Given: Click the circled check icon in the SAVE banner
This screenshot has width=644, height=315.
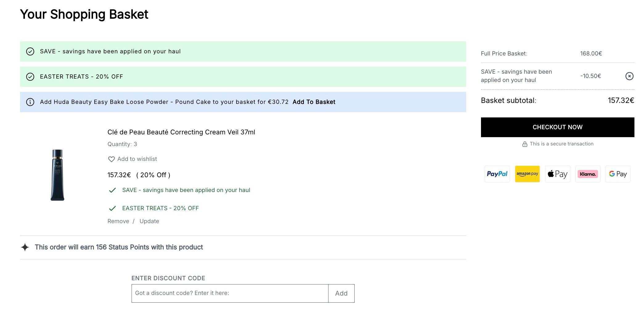Looking at the screenshot, I should [30, 51].
